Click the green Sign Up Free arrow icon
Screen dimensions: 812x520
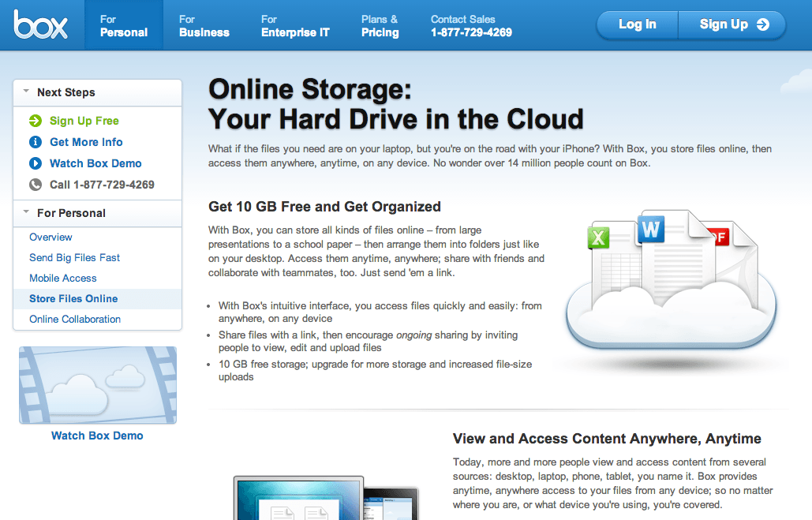(36, 121)
